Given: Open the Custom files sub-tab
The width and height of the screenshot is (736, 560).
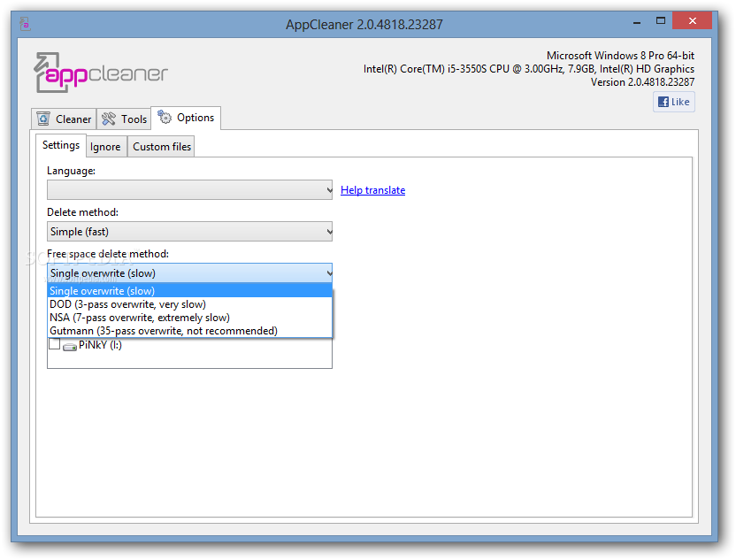Looking at the screenshot, I should pos(161,147).
